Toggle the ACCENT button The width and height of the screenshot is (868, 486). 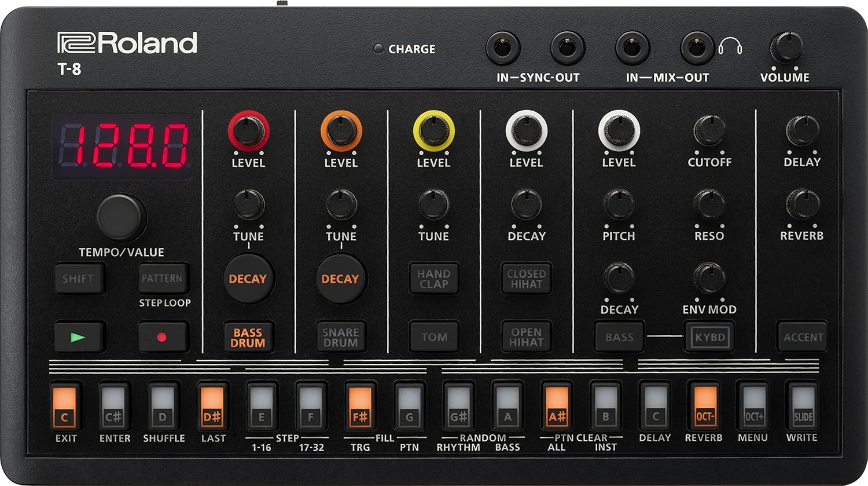[x=803, y=336]
